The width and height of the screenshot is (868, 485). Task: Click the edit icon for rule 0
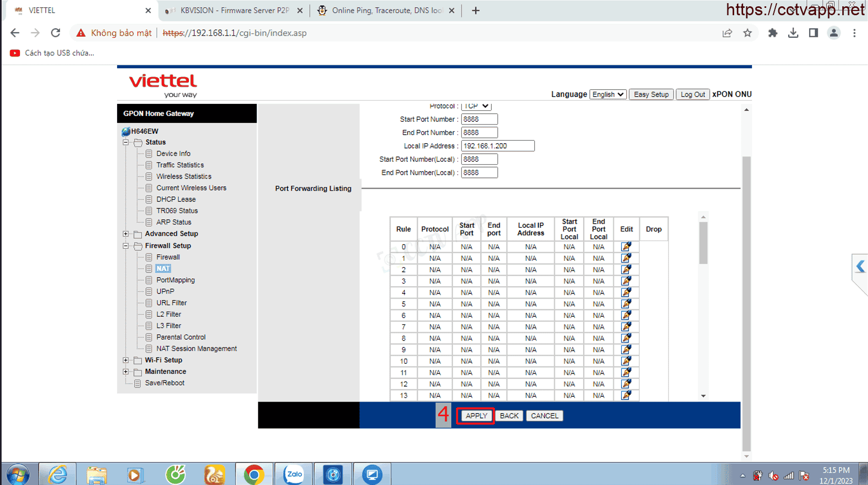click(626, 247)
